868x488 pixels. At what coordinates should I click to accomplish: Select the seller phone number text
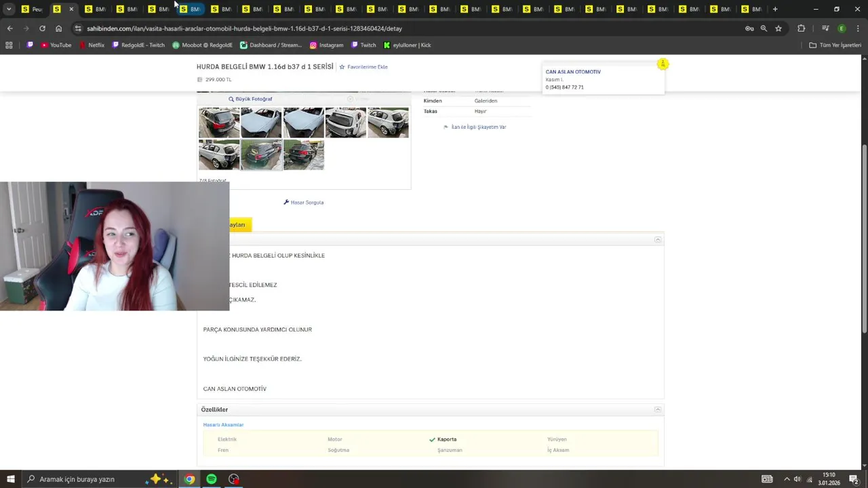tap(564, 87)
